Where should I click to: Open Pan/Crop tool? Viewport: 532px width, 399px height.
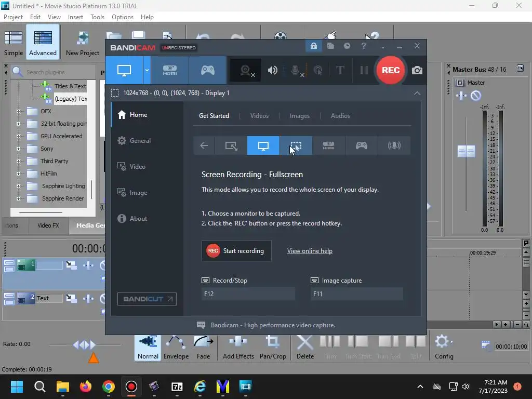point(273,348)
